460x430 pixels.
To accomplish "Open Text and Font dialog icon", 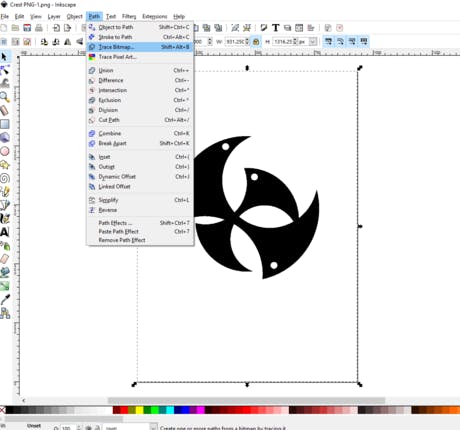I will pyautogui.click(x=276, y=28).
